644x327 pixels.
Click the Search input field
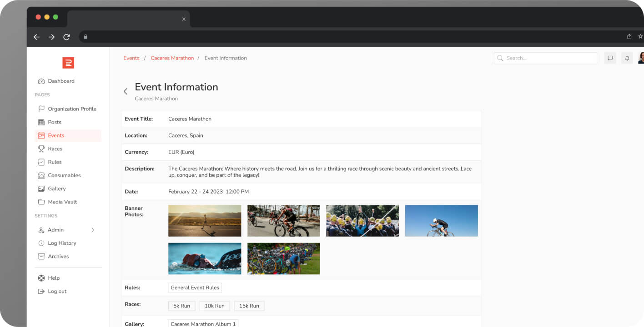coord(545,58)
